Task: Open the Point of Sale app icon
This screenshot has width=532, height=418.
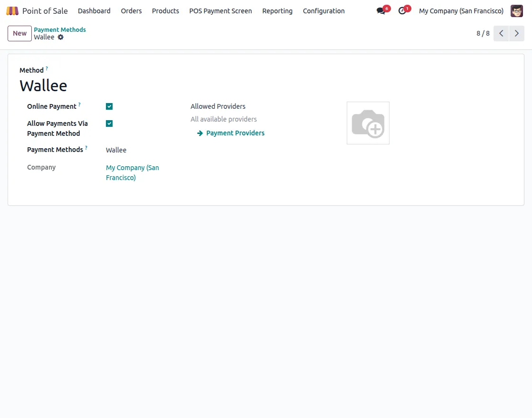Action: coord(12,11)
